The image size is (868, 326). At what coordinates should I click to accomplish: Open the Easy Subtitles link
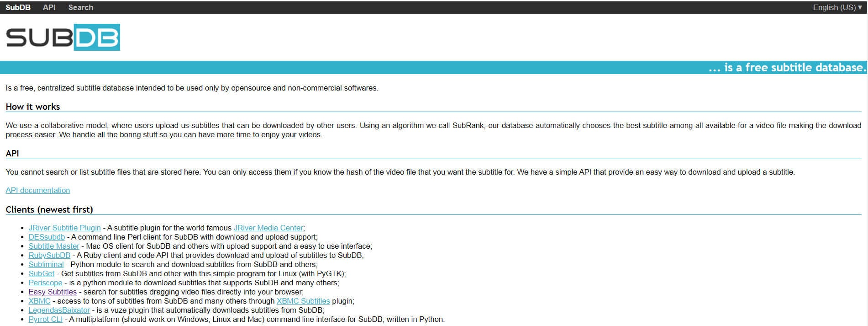pyautogui.click(x=53, y=292)
